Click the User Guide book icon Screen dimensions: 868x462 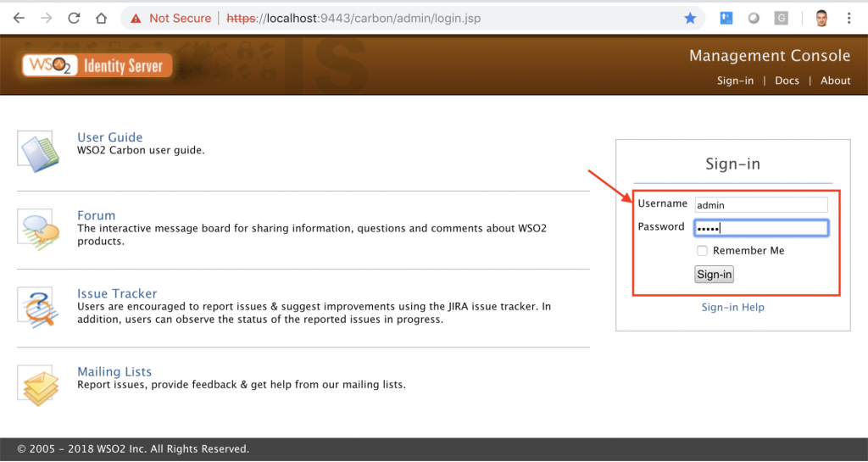[x=38, y=151]
